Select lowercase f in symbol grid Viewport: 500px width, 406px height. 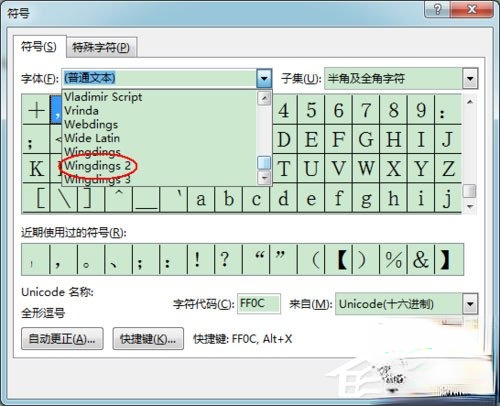point(338,198)
